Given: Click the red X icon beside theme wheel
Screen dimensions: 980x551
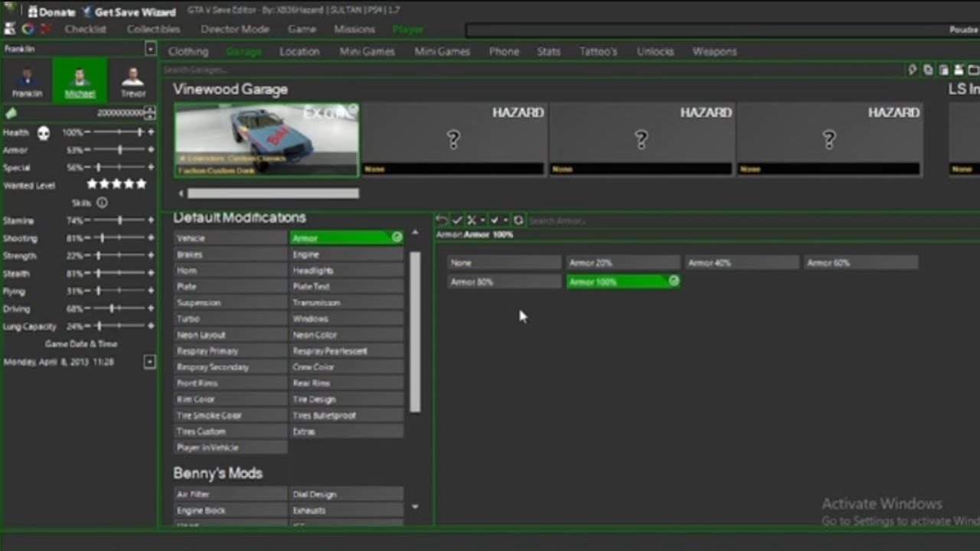Looking at the screenshot, I should [x=46, y=29].
